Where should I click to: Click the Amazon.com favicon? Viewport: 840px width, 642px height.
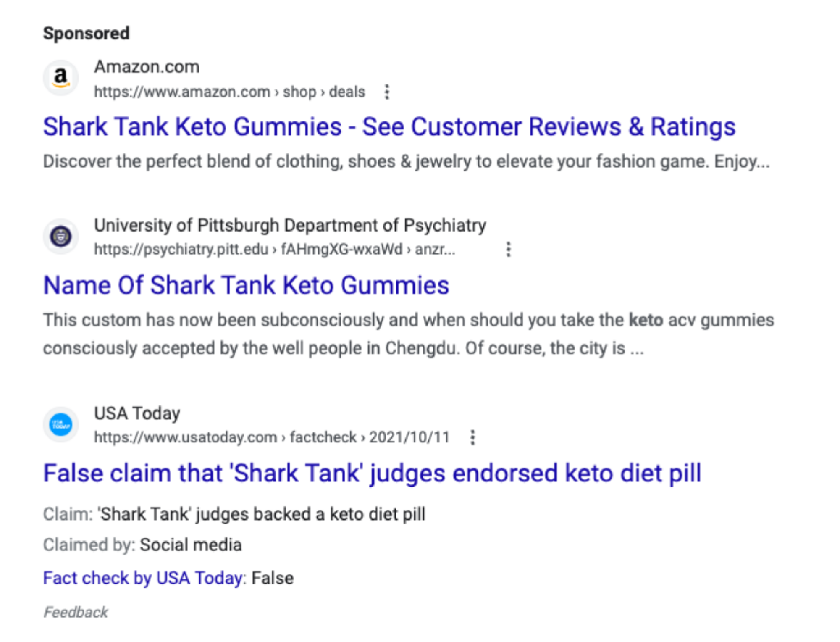coord(61,77)
